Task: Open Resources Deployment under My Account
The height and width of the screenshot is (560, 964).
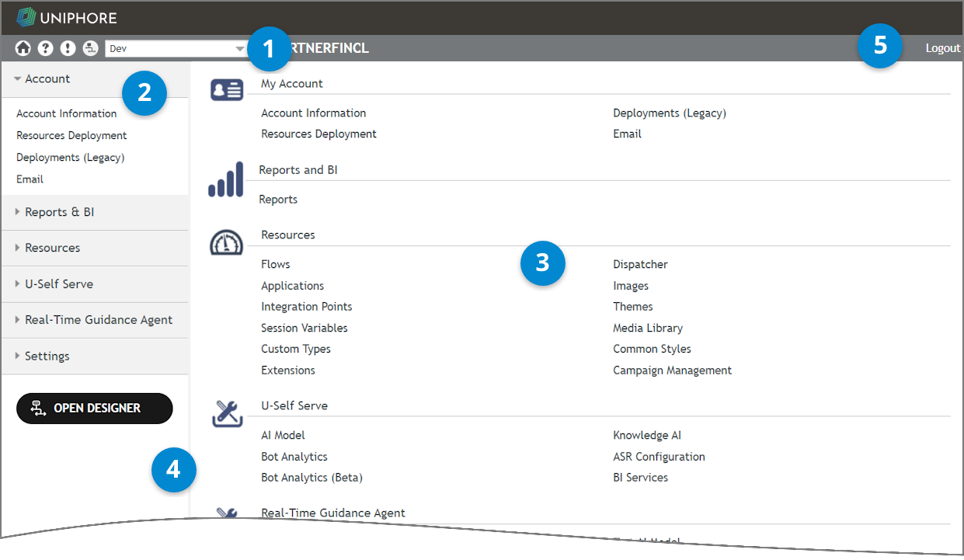Action: (x=319, y=134)
